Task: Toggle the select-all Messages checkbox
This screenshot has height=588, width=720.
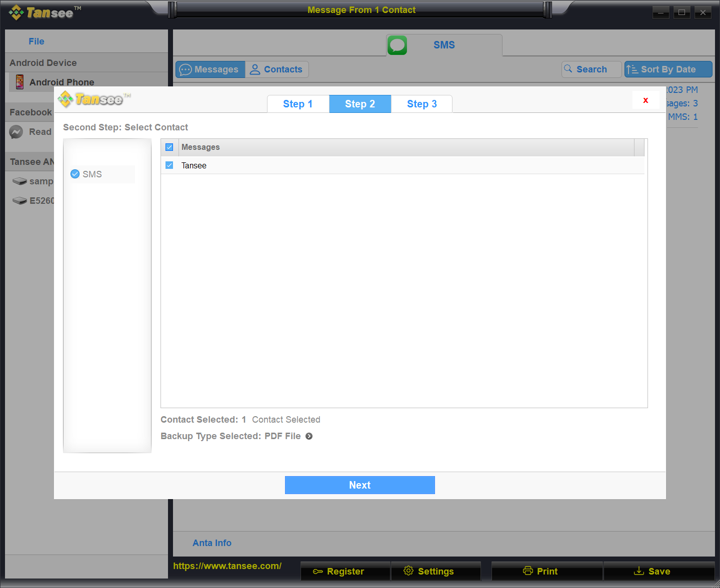Action: (x=169, y=147)
